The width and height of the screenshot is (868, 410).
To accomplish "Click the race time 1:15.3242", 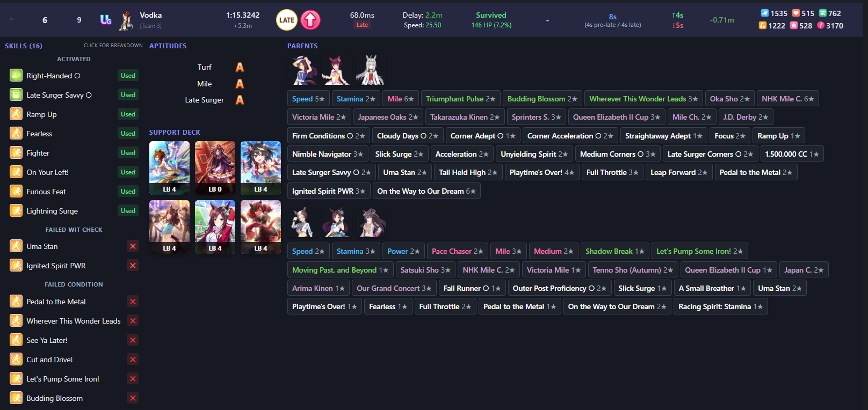I will click(243, 15).
